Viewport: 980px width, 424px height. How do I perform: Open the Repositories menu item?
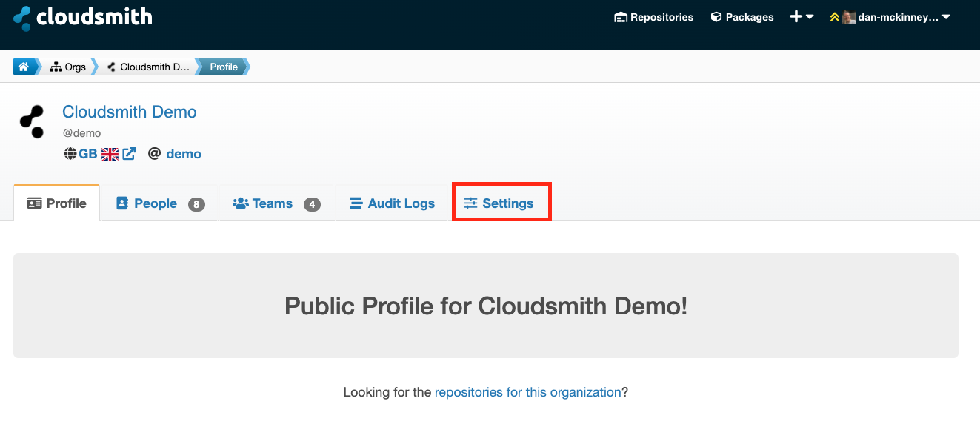click(x=654, y=17)
